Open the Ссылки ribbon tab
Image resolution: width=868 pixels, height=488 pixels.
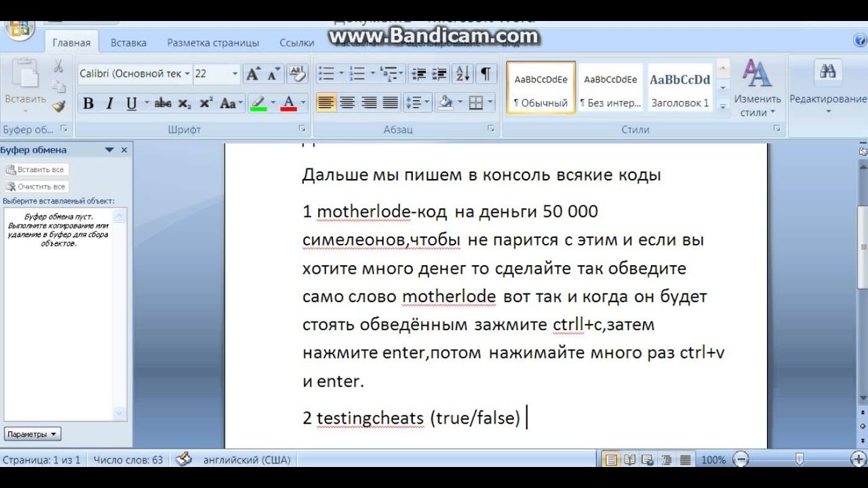(x=296, y=43)
